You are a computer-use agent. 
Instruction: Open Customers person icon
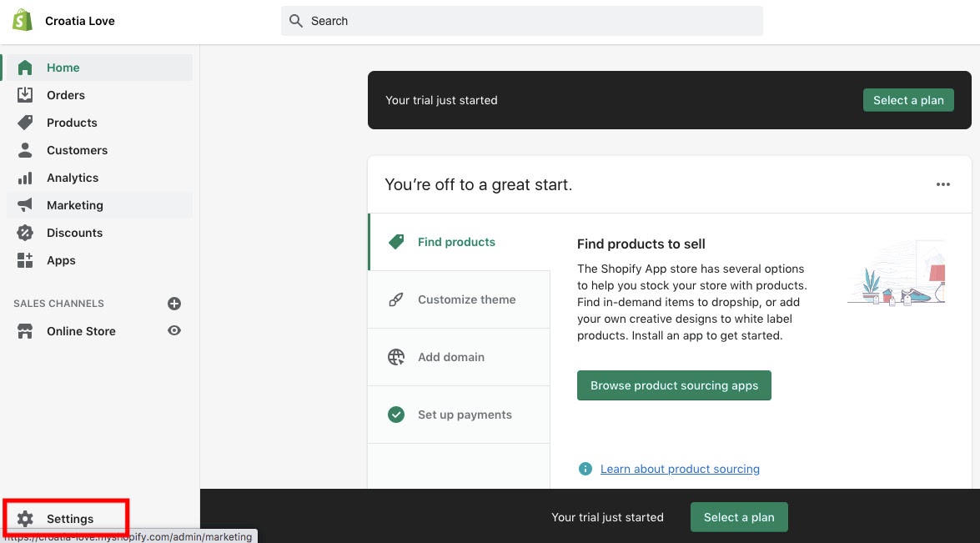pos(25,150)
